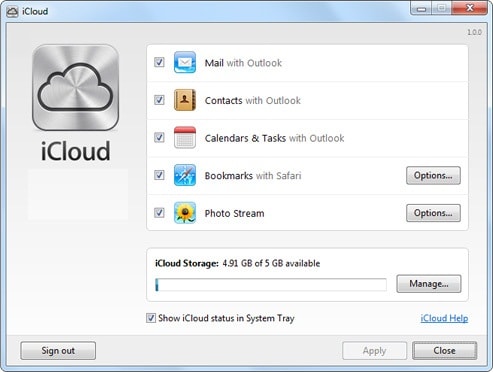Open Manage for iCloud Storage
Screen dimensions: 493x372
pyautogui.click(x=429, y=284)
